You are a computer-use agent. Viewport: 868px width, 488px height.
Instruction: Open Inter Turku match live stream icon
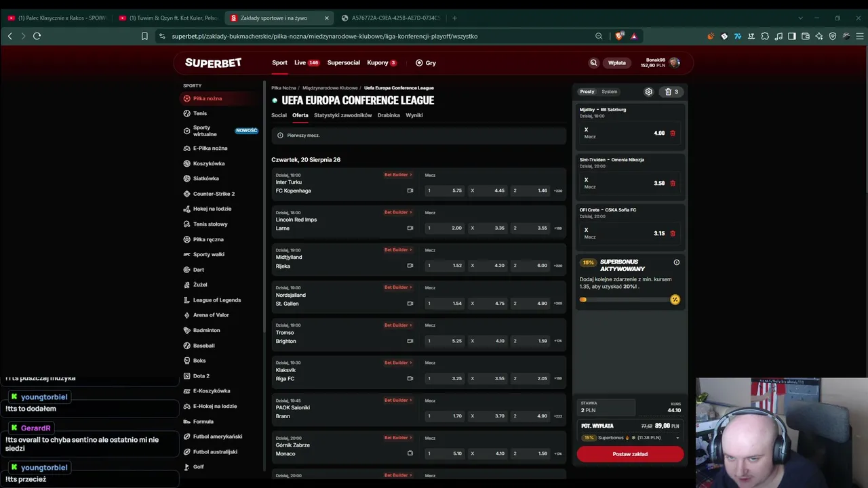410,190
